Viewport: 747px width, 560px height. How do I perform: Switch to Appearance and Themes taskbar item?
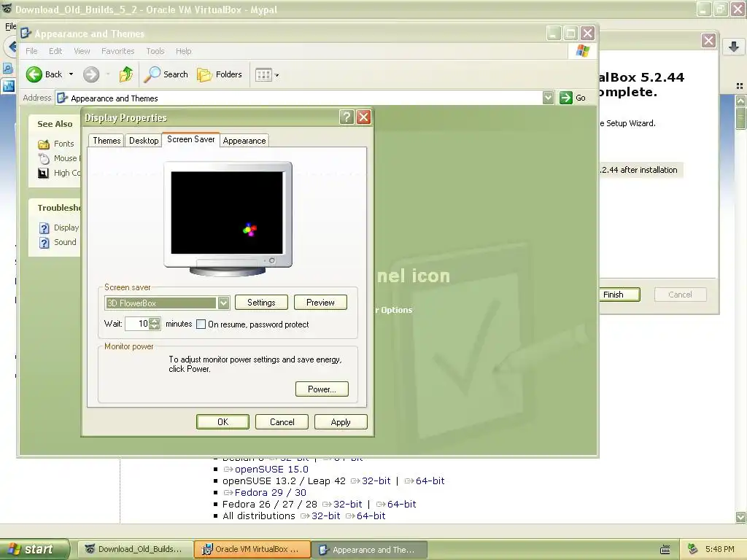(369, 550)
